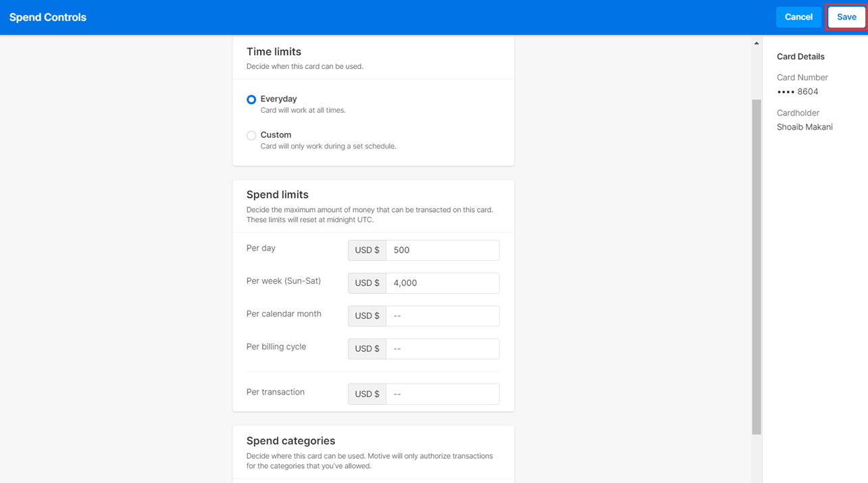Click the Save button

(x=846, y=17)
